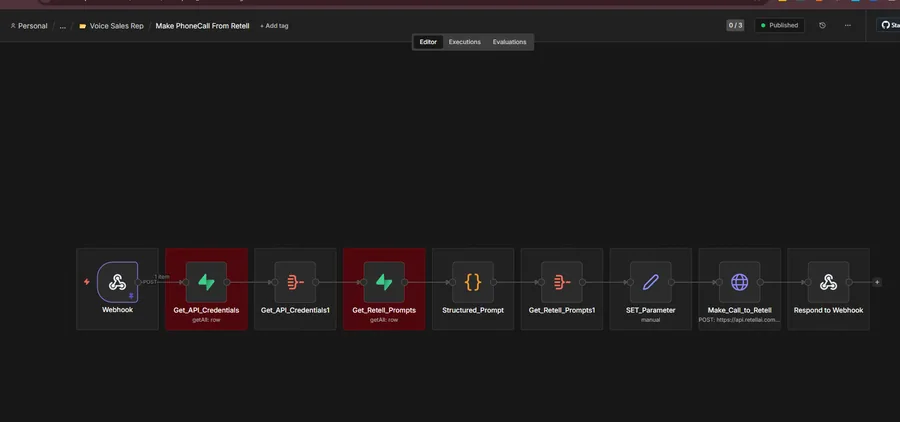Switch to the Executions tab
The height and width of the screenshot is (422, 900).
click(464, 42)
